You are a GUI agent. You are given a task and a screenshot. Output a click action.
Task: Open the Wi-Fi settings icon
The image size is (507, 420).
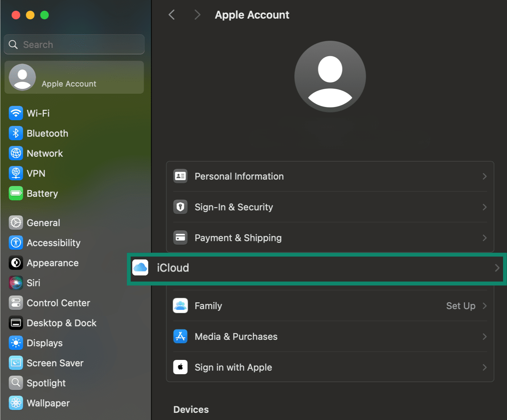click(16, 113)
